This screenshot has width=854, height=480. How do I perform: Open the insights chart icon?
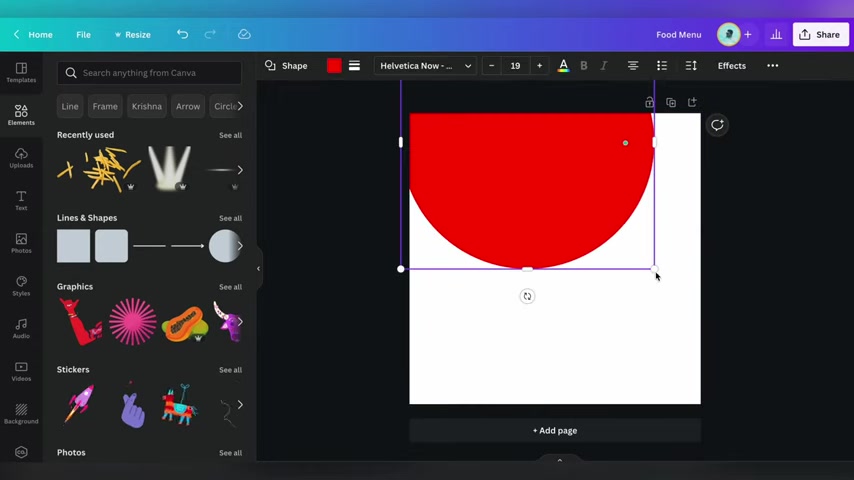pos(776,34)
